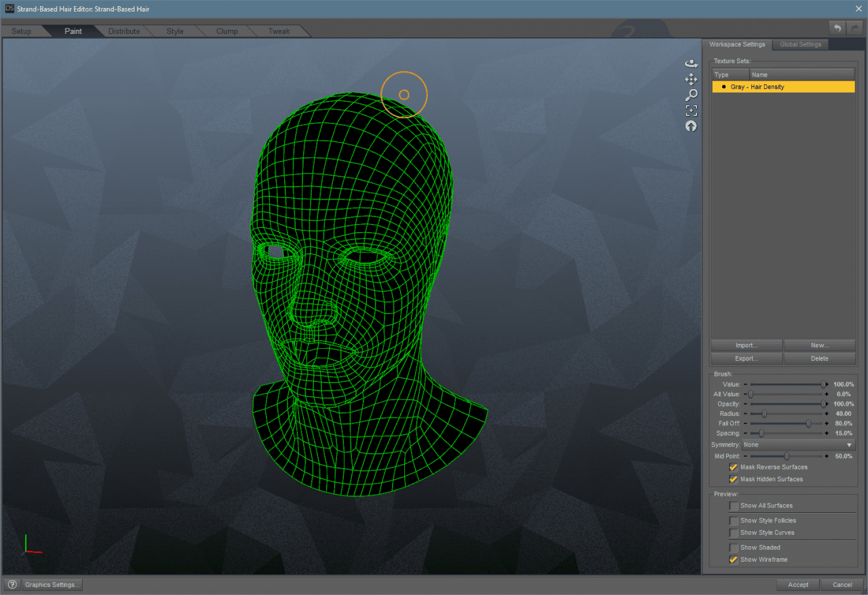Select the Gray - Hair Density texture set

pos(783,87)
